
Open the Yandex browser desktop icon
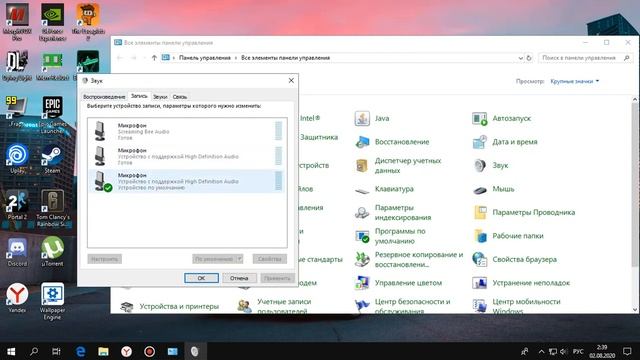[x=17, y=298]
